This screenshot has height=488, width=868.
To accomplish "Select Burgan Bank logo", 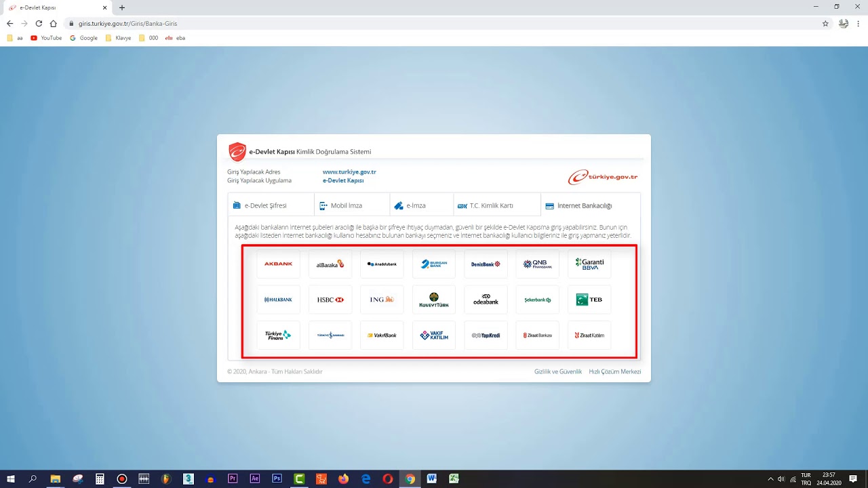I will [434, 264].
